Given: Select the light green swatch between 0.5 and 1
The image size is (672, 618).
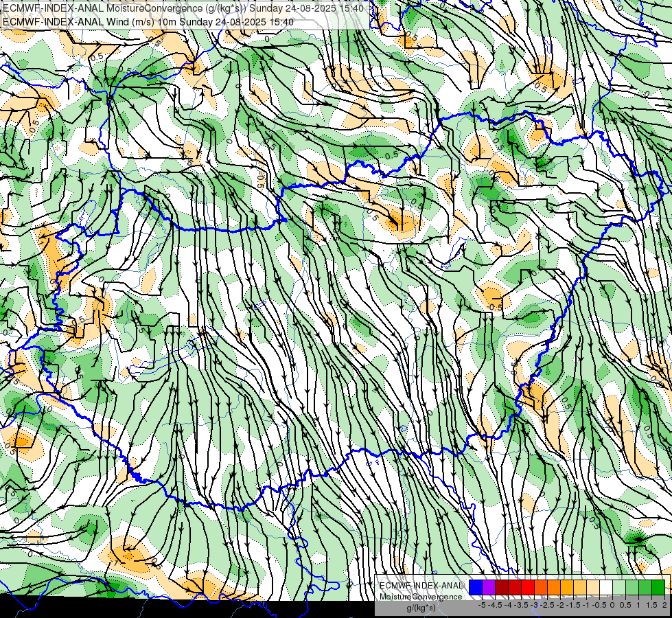Looking at the screenshot, I should [632, 588].
